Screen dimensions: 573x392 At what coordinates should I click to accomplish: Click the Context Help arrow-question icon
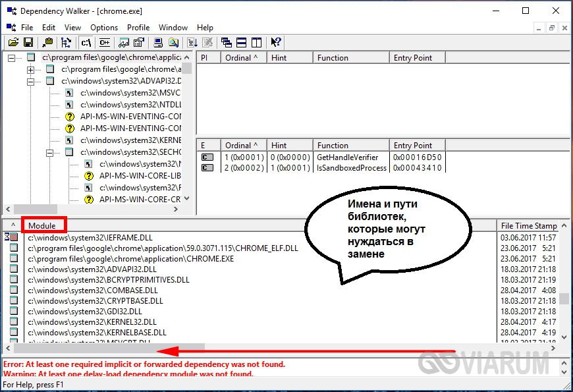pyautogui.click(x=276, y=42)
